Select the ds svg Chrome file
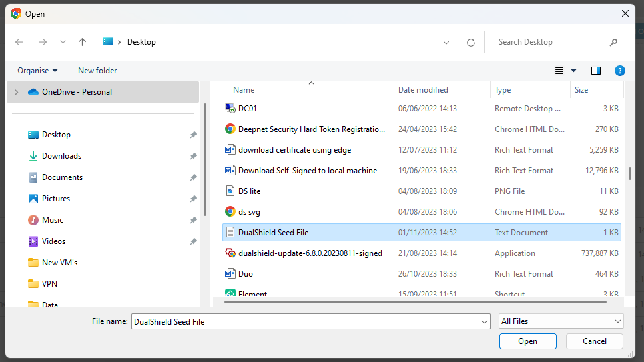The height and width of the screenshot is (362, 644). point(249,212)
